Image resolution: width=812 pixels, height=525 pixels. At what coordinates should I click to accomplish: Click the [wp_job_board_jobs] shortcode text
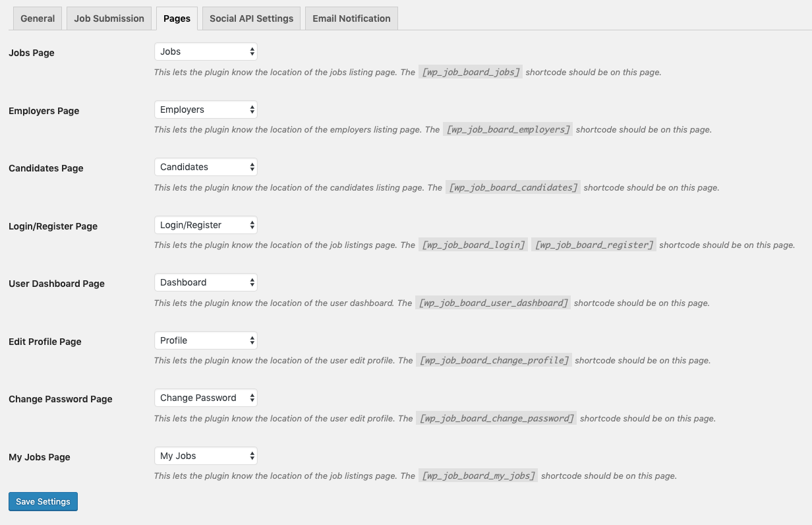pyautogui.click(x=471, y=73)
